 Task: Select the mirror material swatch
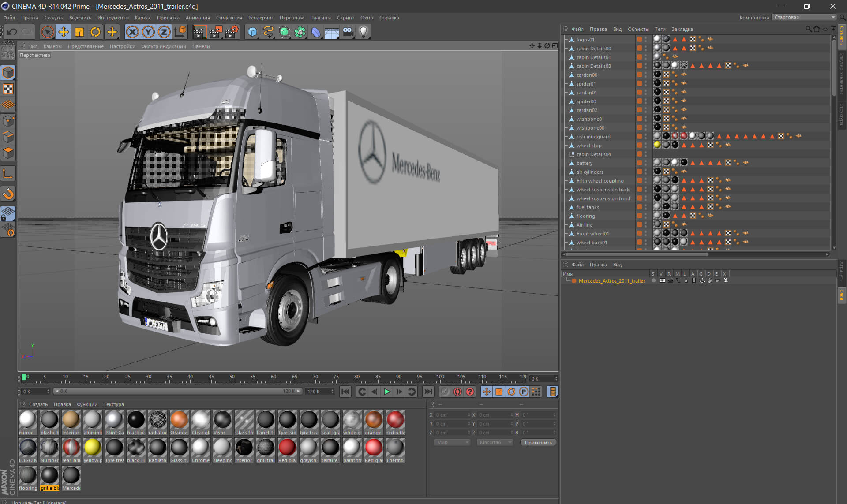click(27, 422)
